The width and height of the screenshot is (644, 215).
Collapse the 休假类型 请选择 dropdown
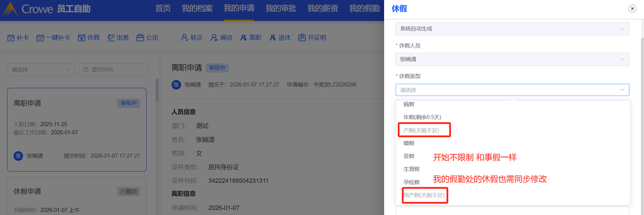click(512, 90)
